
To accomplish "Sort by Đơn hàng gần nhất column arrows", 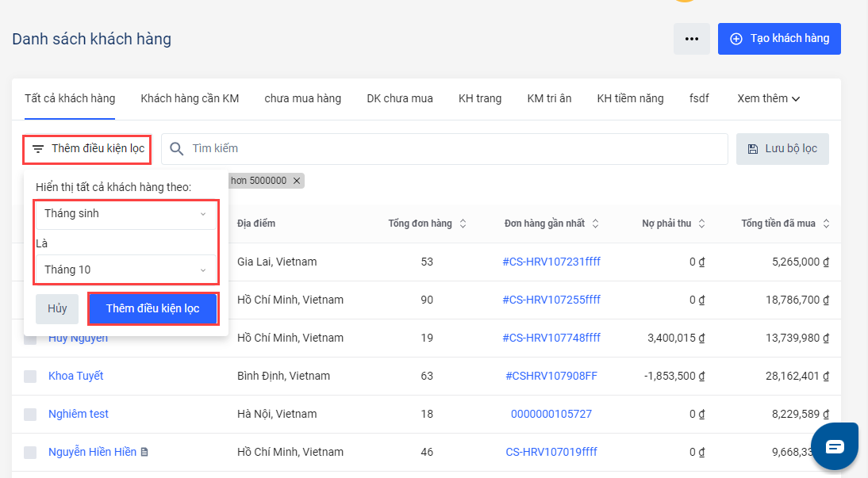I will click(x=595, y=224).
